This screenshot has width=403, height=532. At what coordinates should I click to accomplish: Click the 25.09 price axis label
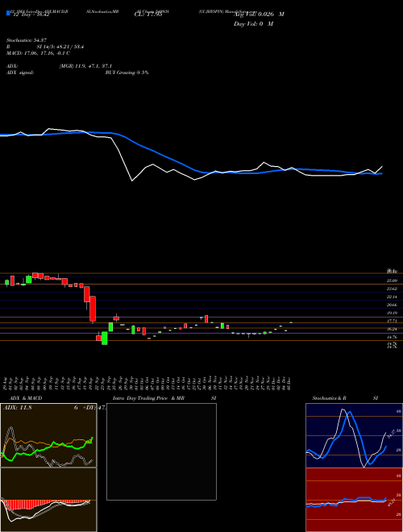393,281
